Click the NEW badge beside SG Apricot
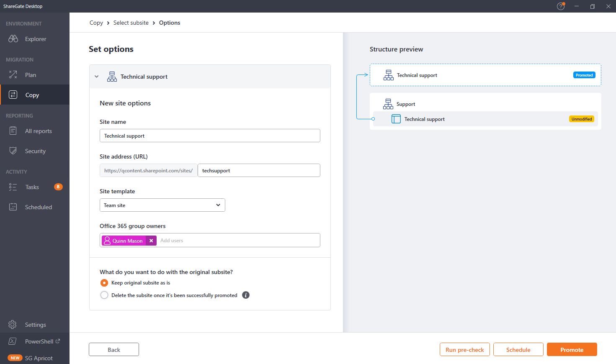616x364 pixels. coord(15,358)
